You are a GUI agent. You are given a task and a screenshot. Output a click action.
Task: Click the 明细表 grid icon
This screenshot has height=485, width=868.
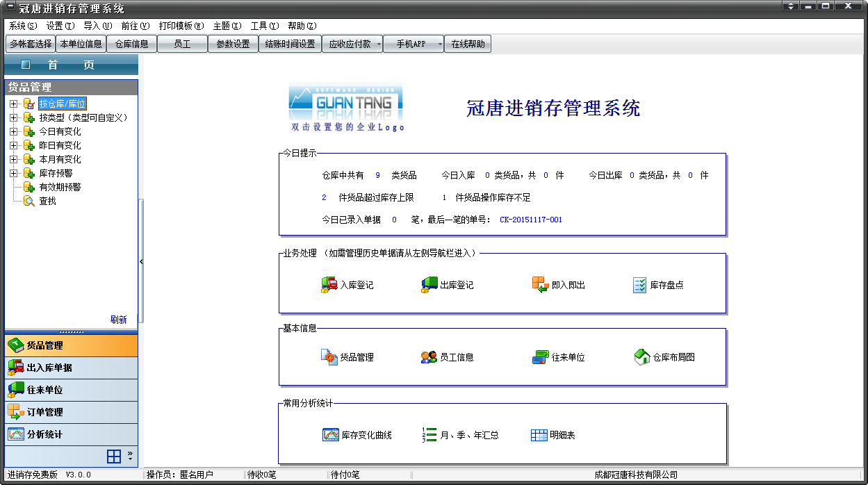[539, 435]
